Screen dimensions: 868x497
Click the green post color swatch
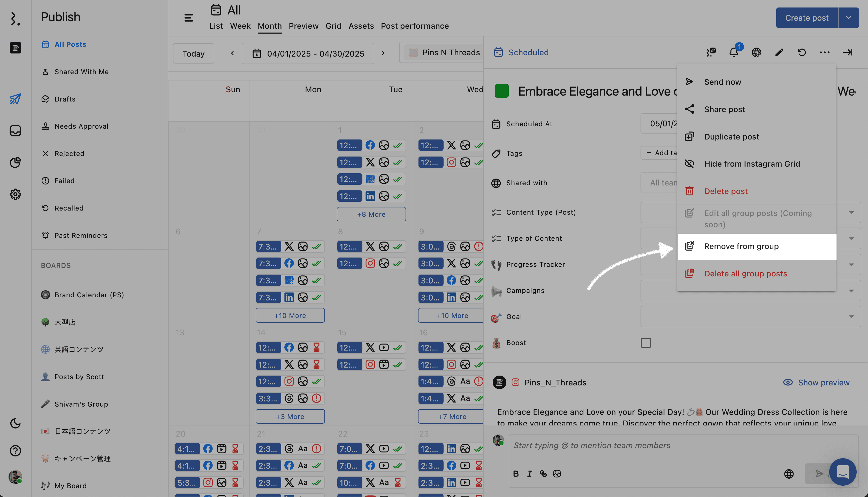(502, 91)
